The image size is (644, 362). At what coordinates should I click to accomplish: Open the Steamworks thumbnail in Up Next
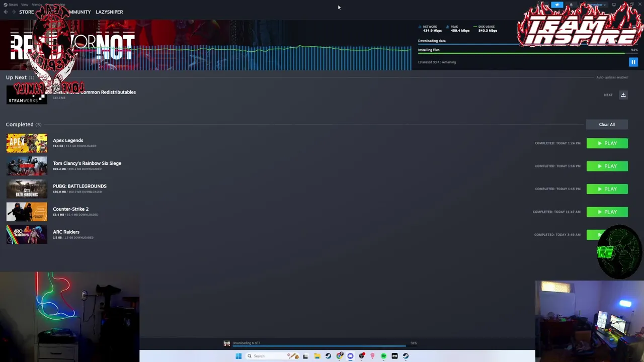(27, 95)
